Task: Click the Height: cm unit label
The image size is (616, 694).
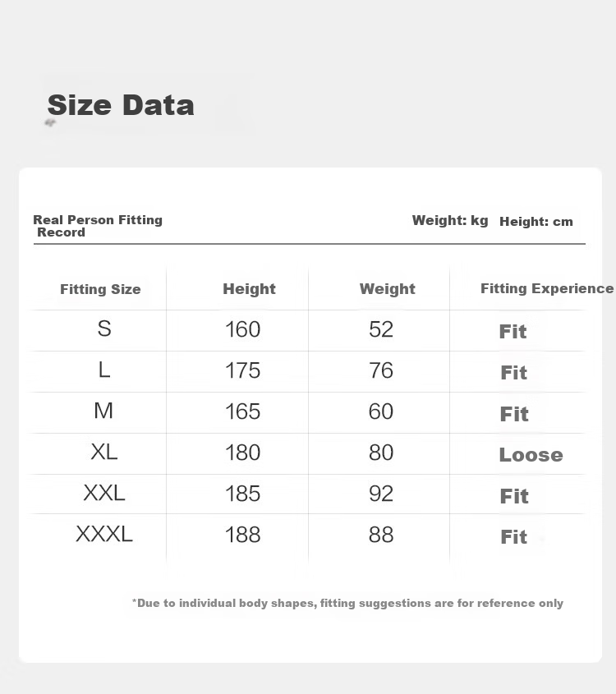Action: [536, 221]
